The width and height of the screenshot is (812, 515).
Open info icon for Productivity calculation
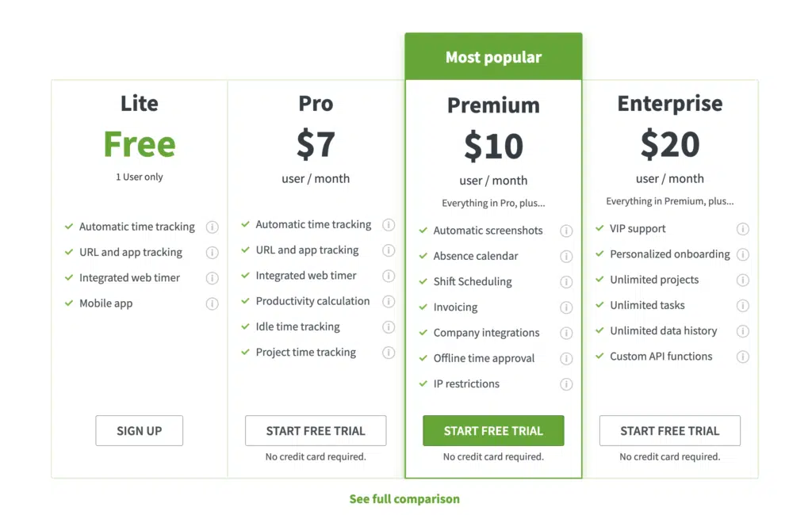[389, 301]
